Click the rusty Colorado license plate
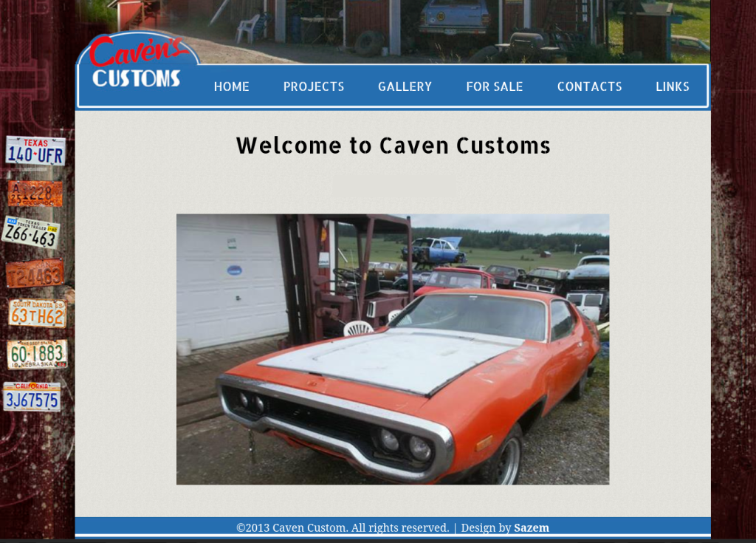The image size is (756, 543). click(x=35, y=194)
